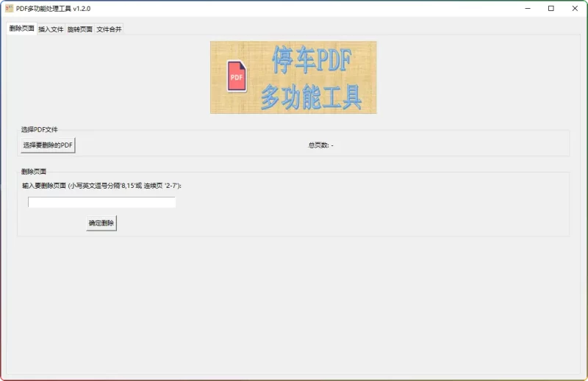Minimize the PDF tool window
Viewport: 588px width, 381px height.
(528, 8)
